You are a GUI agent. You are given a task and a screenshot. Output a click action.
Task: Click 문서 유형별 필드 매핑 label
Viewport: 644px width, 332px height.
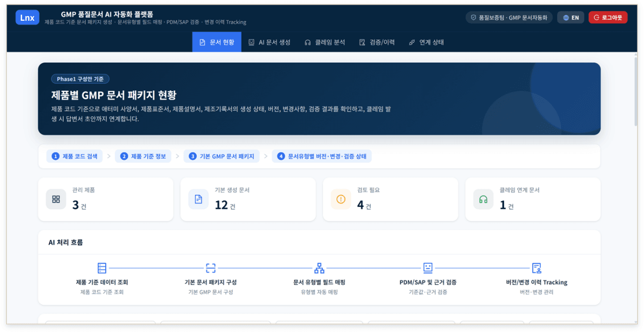pos(319,283)
